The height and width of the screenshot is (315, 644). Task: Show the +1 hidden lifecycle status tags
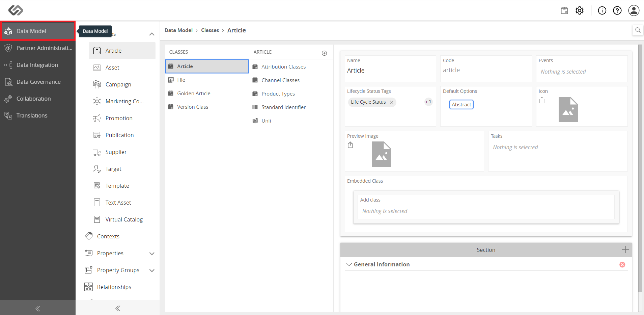coord(428,102)
